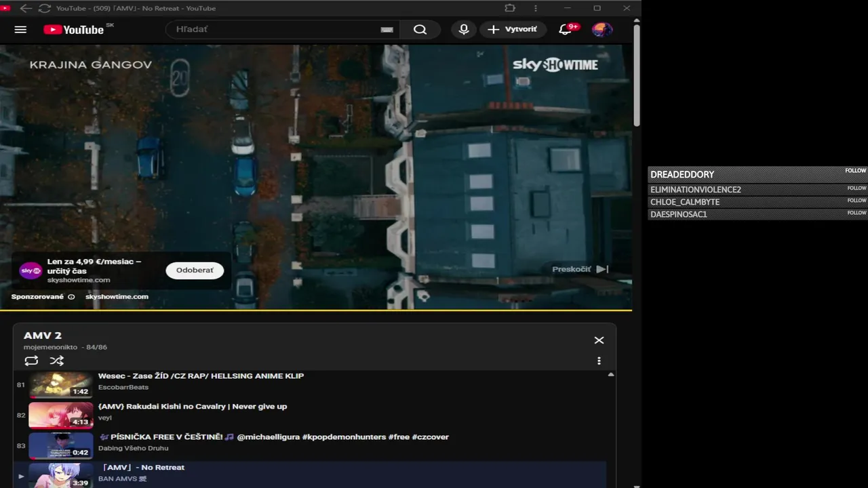The image size is (868, 488).
Task: Open the on-screen keyboard icon in the search box
Action: [x=387, y=30]
